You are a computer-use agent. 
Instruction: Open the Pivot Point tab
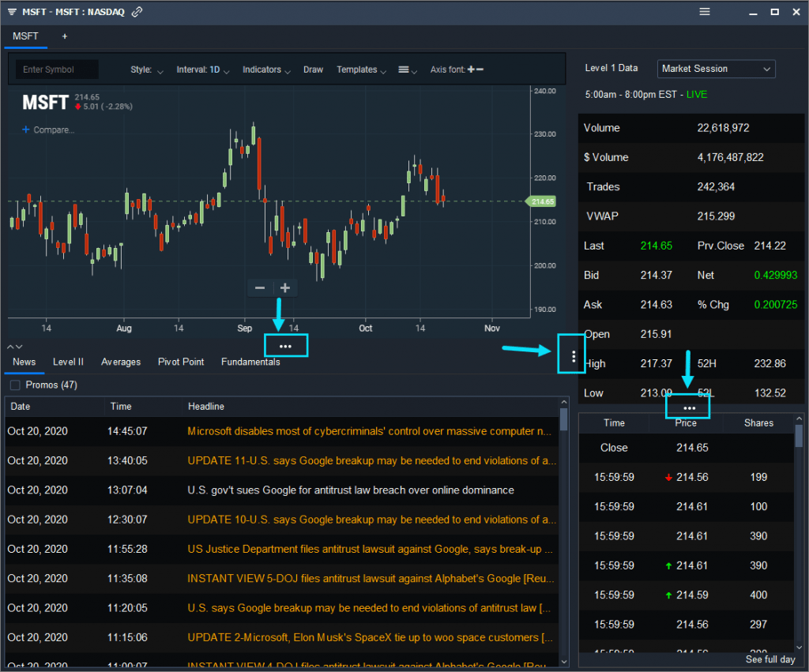[180, 362]
